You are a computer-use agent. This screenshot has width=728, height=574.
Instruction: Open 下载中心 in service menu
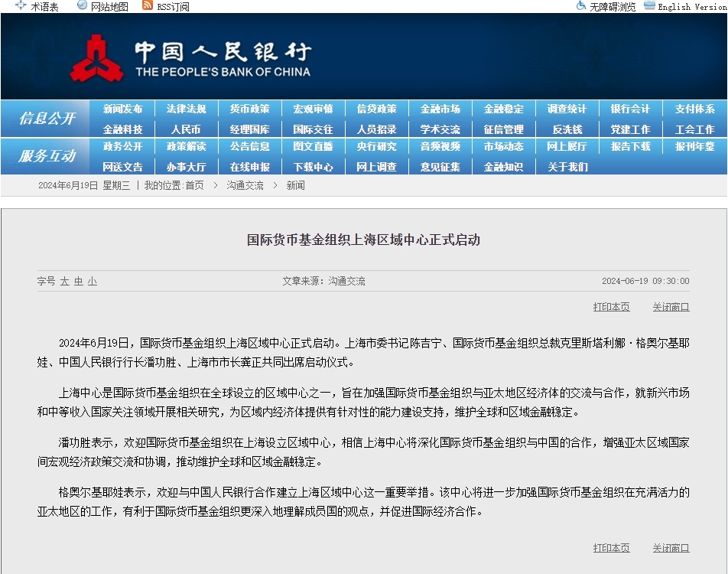313,166
